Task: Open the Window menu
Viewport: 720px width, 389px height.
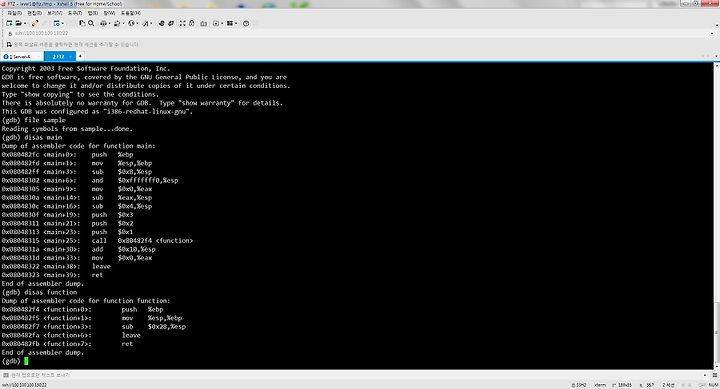Action: click(x=109, y=13)
